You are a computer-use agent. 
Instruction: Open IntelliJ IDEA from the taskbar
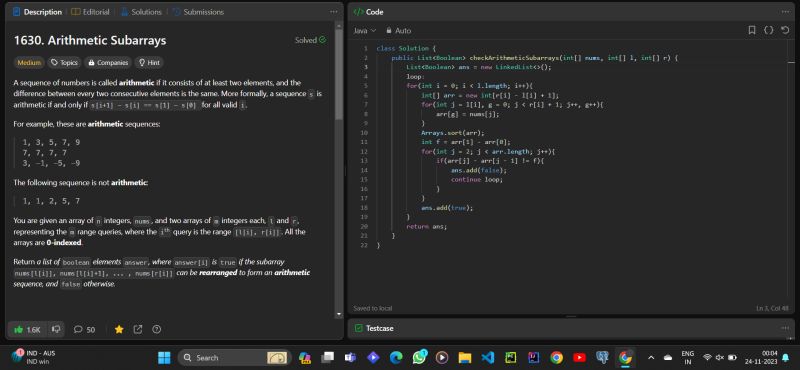[x=534, y=358]
